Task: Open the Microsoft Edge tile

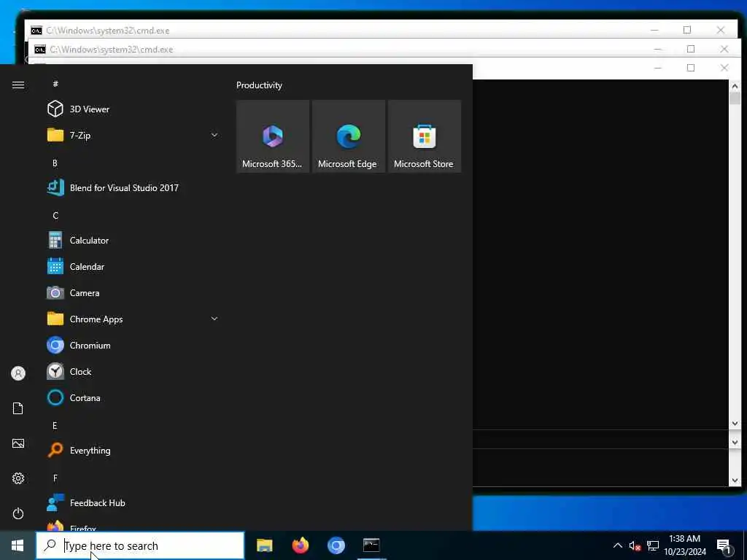Action: [348, 136]
